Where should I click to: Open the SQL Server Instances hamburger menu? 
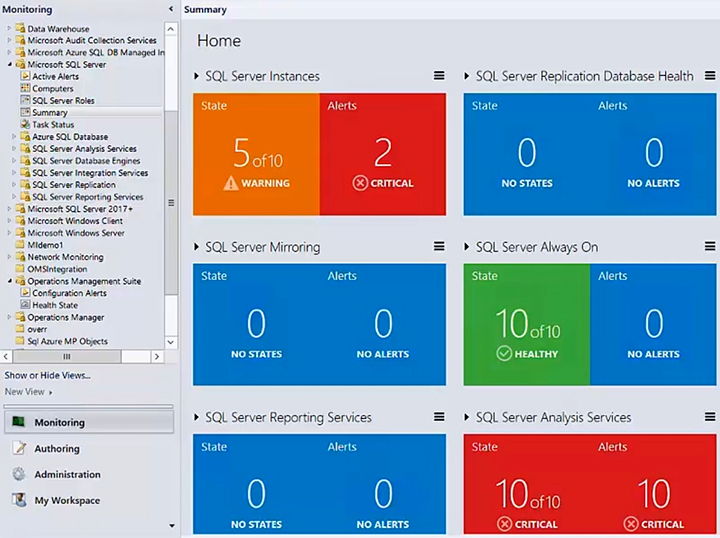point(439,76)
